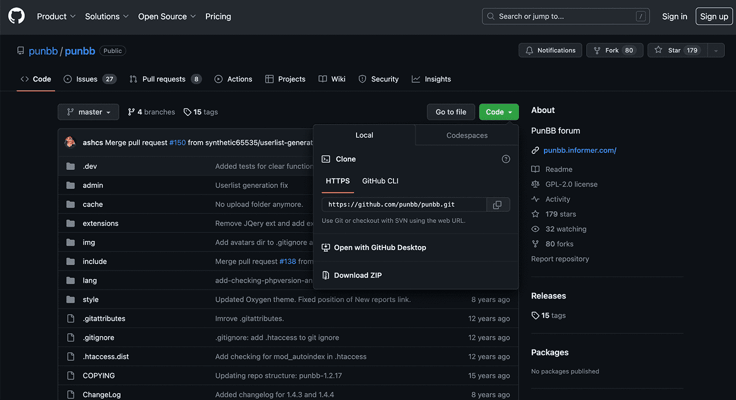
Task: Click the Search or jump to field
Action: click(x=565, y=16)
